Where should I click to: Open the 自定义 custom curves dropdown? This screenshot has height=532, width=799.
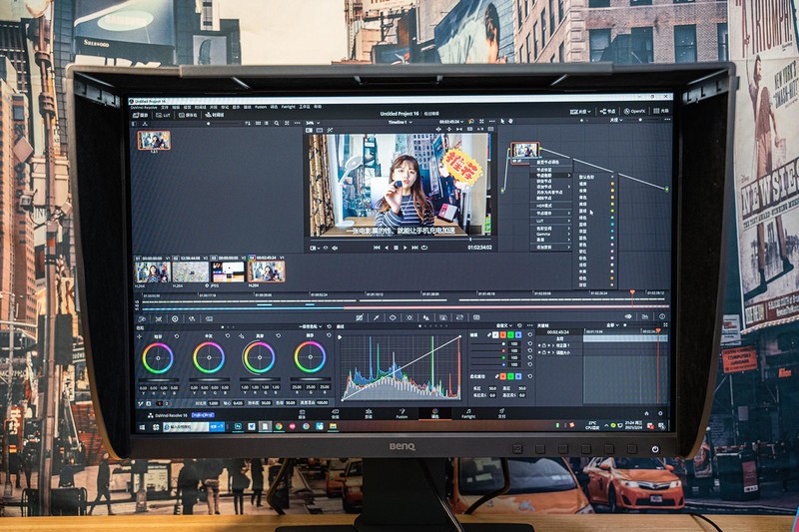[x=504, y=325]
